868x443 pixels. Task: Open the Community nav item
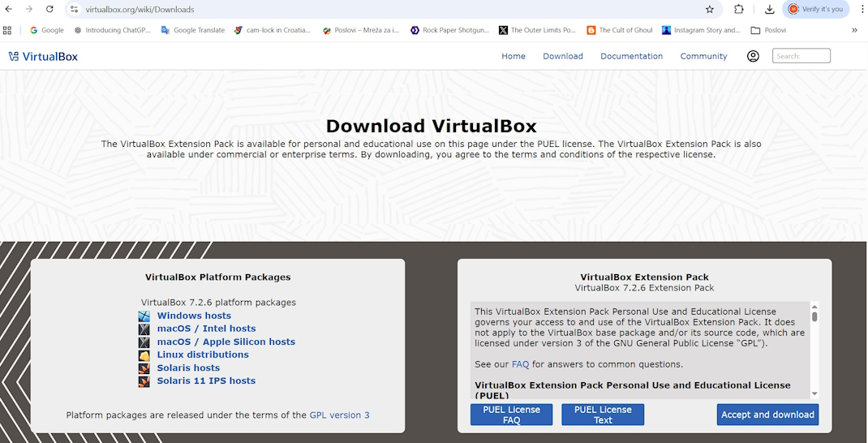[703, 56]
